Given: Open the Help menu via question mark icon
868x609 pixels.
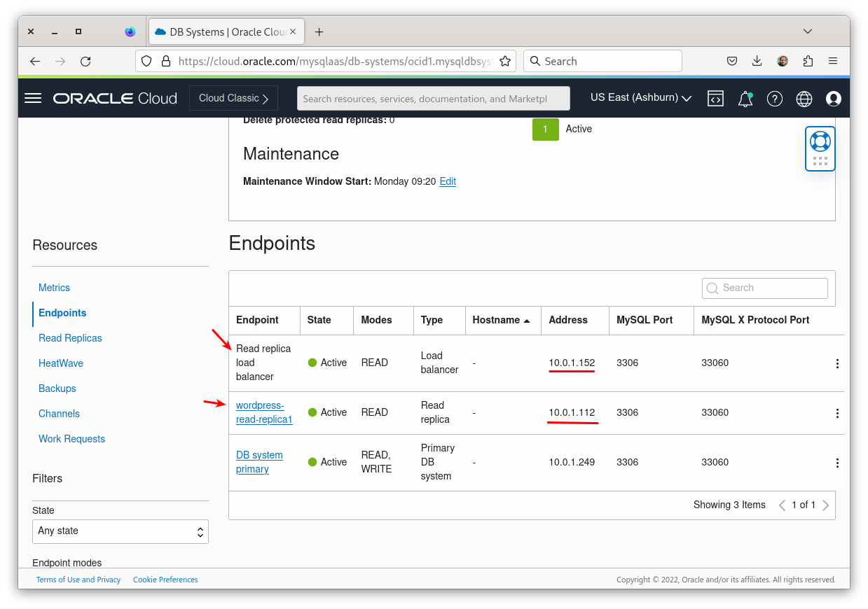Looking at the screenshot, I should point(774,99).
